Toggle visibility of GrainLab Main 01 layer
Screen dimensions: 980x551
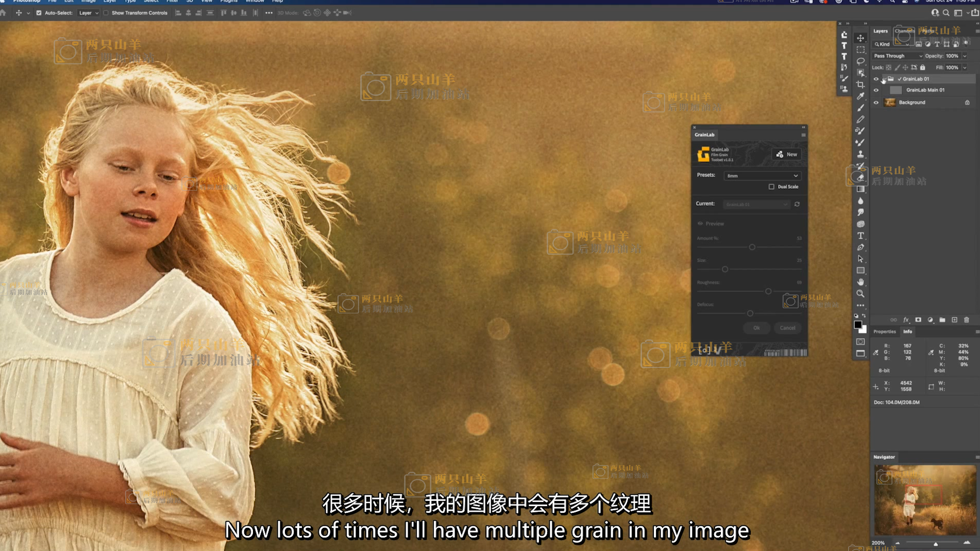[x=876, y=90]
